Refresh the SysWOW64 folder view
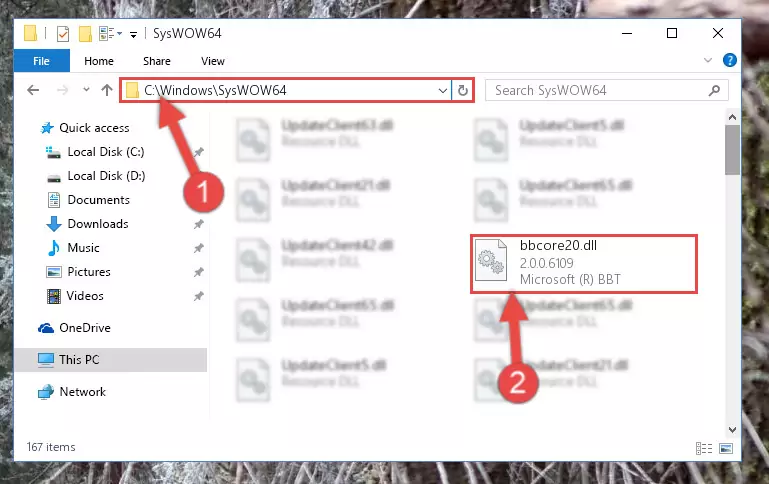Viewport: 769px width, 484px height. (x=462, y=90)
